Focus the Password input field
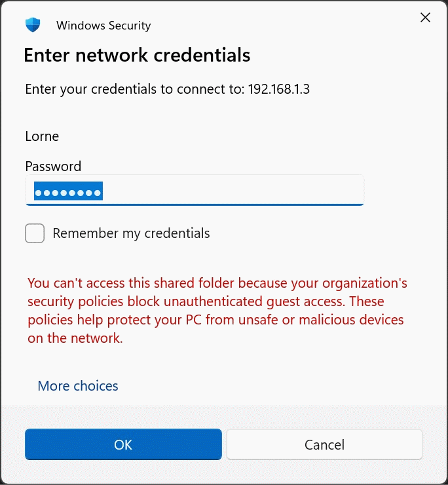 click(x=195, y=189)
